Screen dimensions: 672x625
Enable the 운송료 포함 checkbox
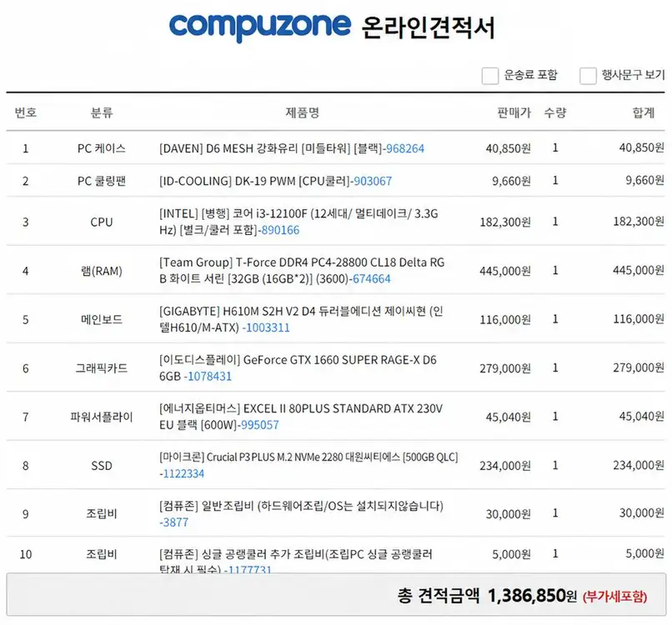tap(490, 76)
